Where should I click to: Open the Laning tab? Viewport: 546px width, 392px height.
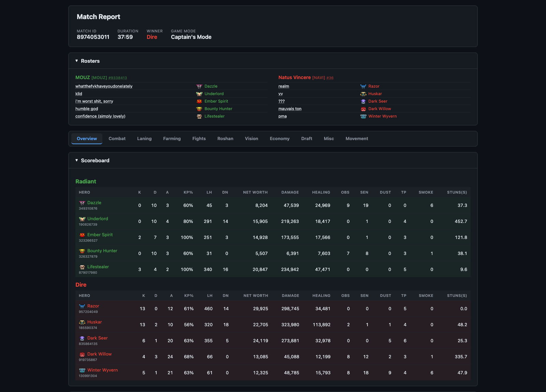[x=144, y=139]
